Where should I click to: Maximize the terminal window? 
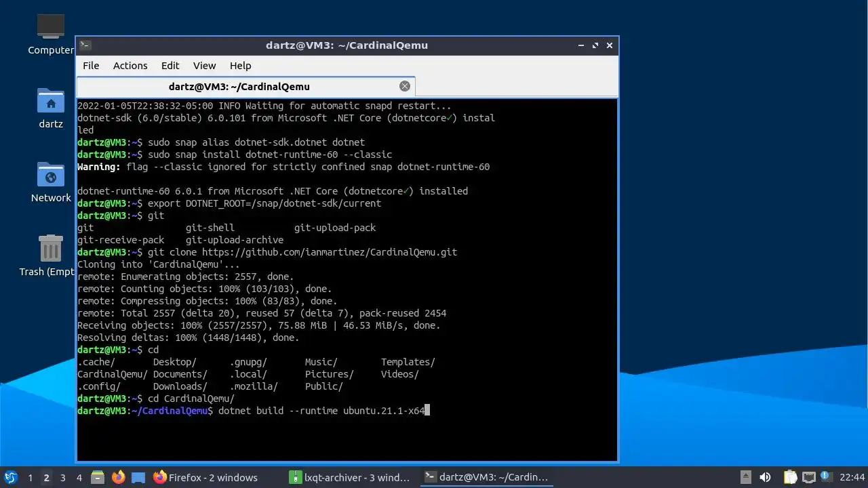595,45
